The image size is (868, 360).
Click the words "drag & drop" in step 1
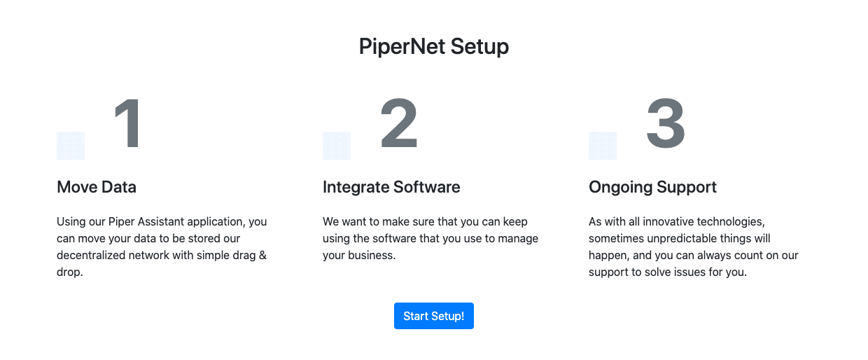[x=162, y=264]
